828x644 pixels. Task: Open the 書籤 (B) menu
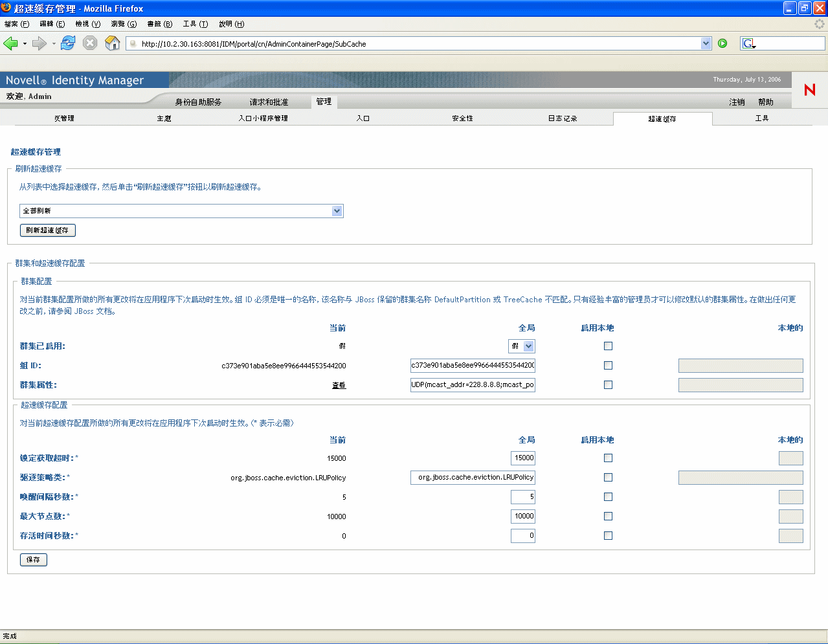[x=160, y=24]
